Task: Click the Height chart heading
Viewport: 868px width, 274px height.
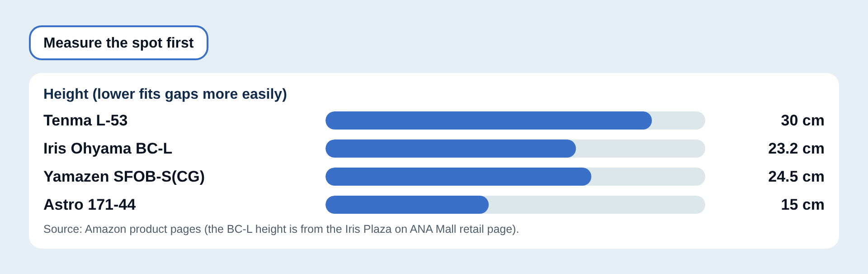Action: (165, 94)
